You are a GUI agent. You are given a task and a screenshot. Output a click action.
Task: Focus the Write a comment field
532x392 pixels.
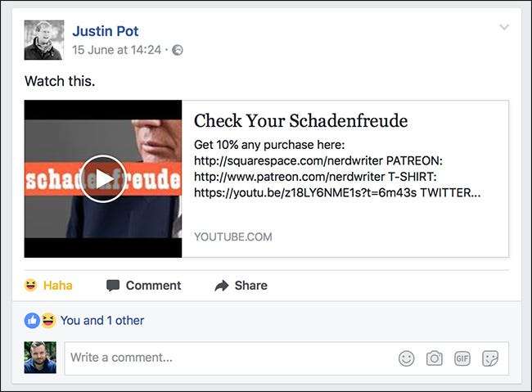coord(286,358)
